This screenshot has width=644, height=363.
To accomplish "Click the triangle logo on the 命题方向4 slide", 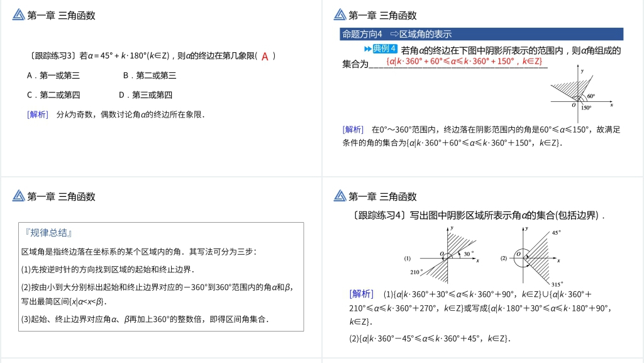I will (340, 14).
